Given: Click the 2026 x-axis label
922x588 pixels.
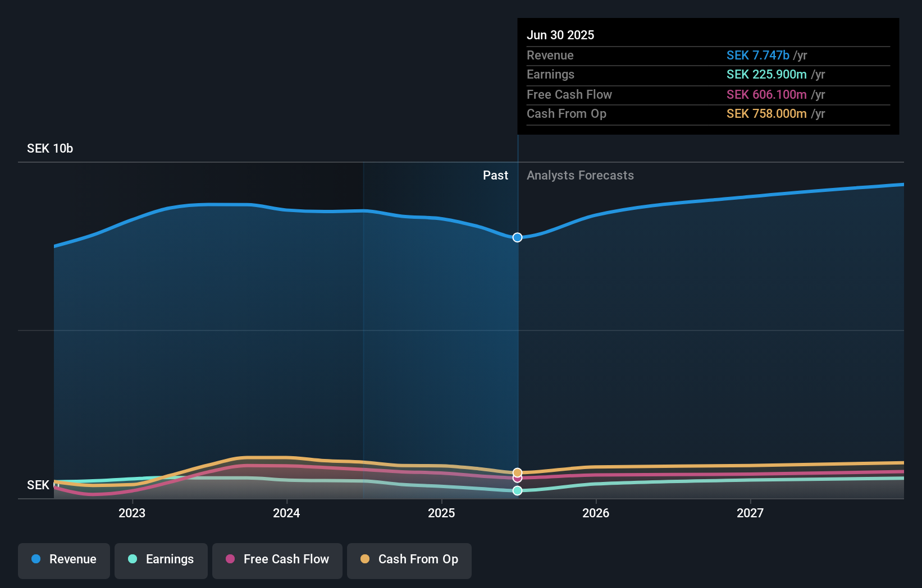Looking at the screenshot, I should tap(596, 513).
